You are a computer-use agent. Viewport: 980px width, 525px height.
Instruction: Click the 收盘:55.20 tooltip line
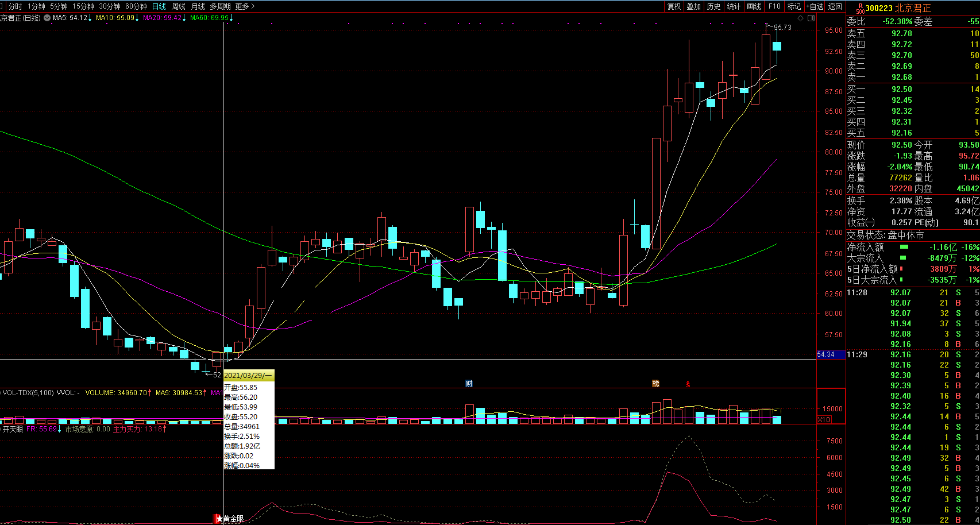241,417
